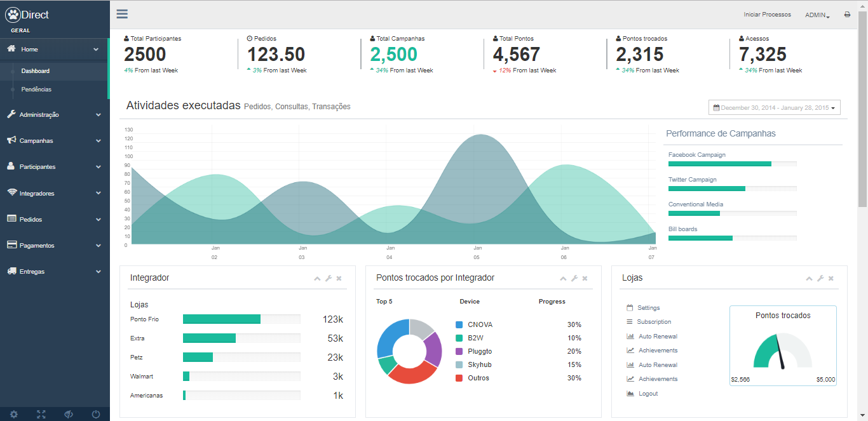This screenshot has width=868, height=421.
Task: Toggle the eye-slash icon in the sidebar footer
Action: pos(69,414)
